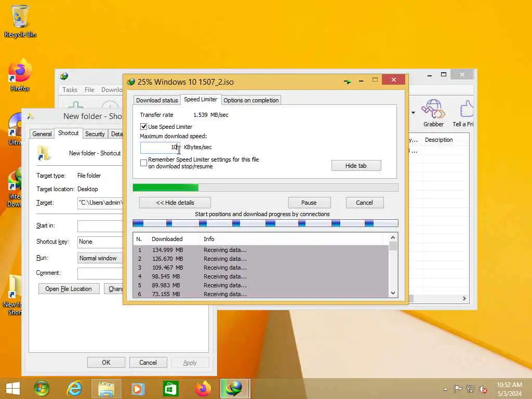Click network icon in system tray

point(470,389)
